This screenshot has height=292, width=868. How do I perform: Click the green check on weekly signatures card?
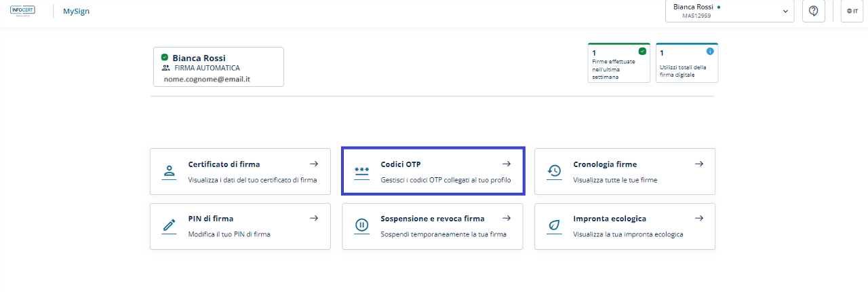[x=642, y=51]
